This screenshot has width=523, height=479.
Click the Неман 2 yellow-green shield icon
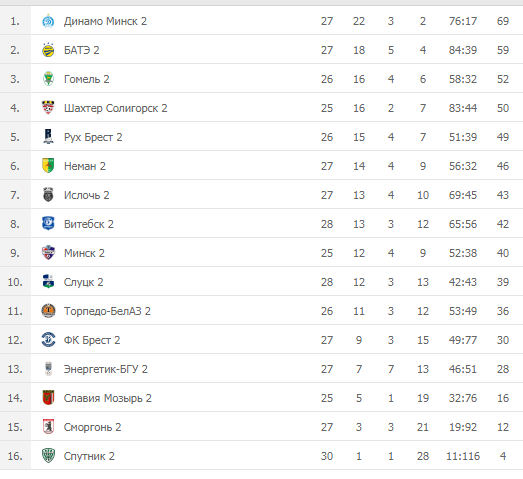(48, 166)
